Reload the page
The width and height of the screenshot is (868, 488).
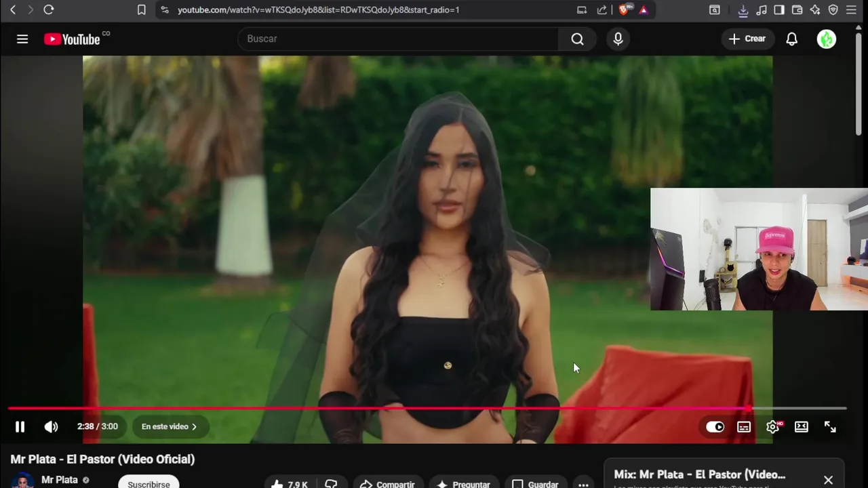[x=49, y=9]
